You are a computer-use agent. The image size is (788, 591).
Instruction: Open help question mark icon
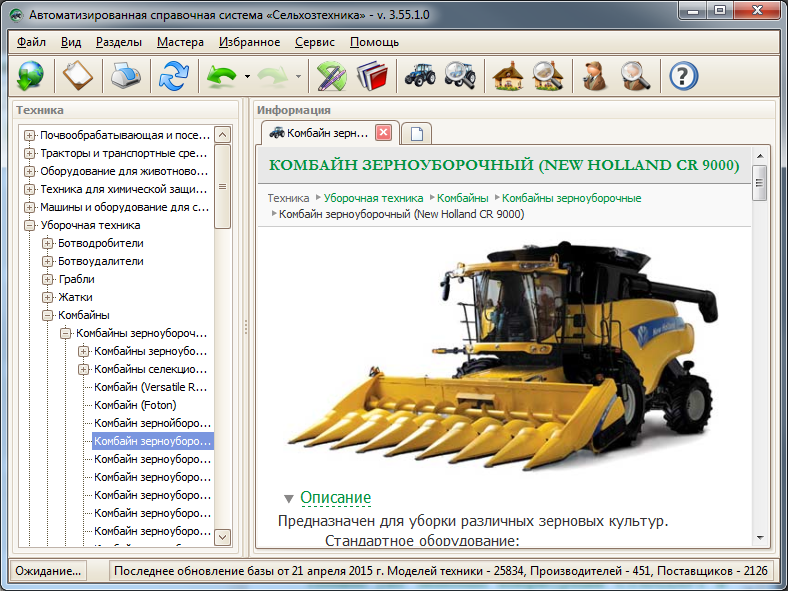coord(683,76)
